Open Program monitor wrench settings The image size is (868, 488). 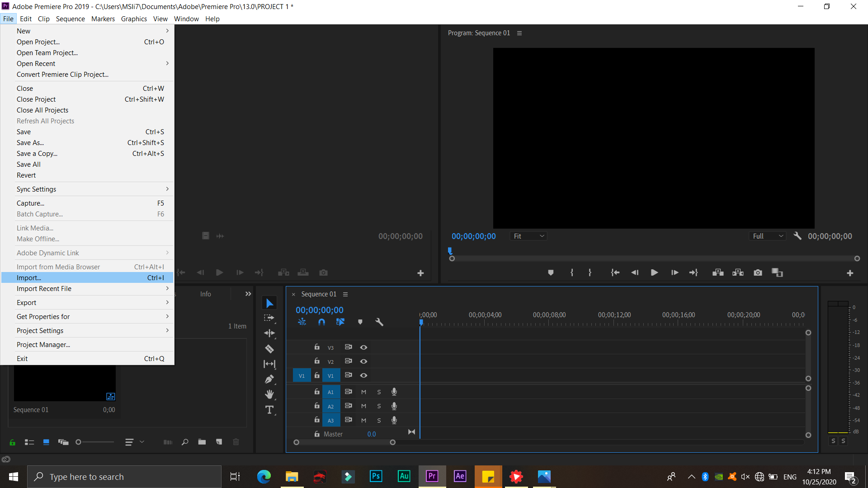point(797,236)
